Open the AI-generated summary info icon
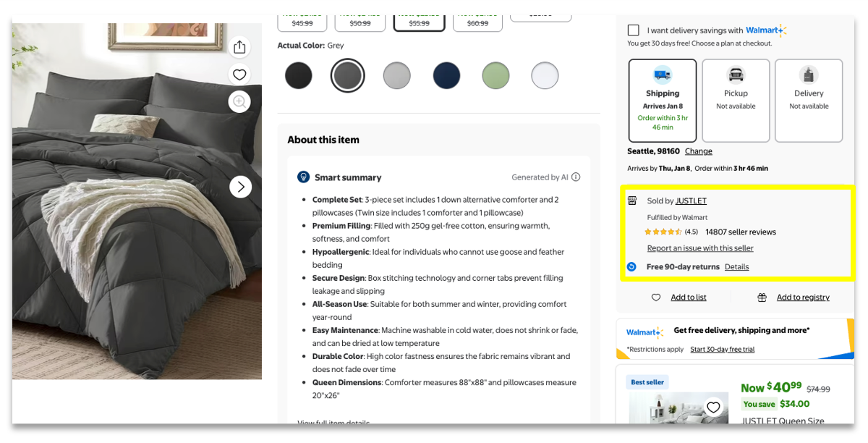Screen dimensions: 868x443 [576, 177]
